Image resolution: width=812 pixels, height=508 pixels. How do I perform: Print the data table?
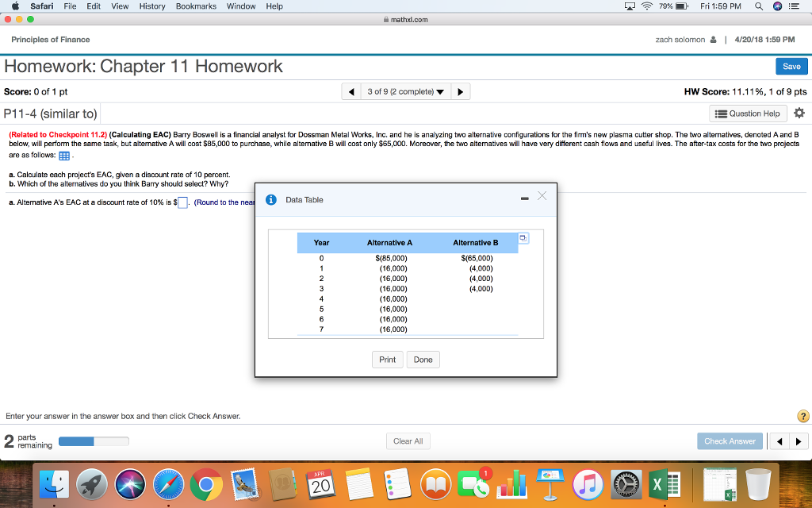[387, 359]
